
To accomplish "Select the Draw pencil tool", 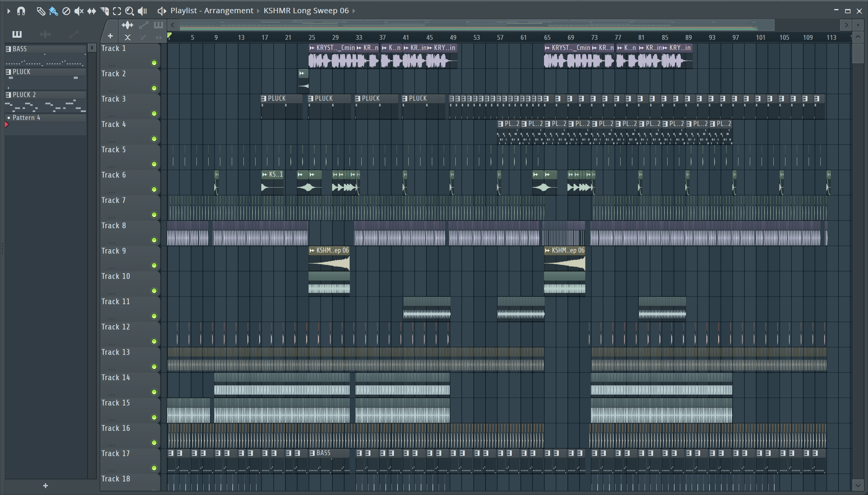I will click(x=41, y=11).
